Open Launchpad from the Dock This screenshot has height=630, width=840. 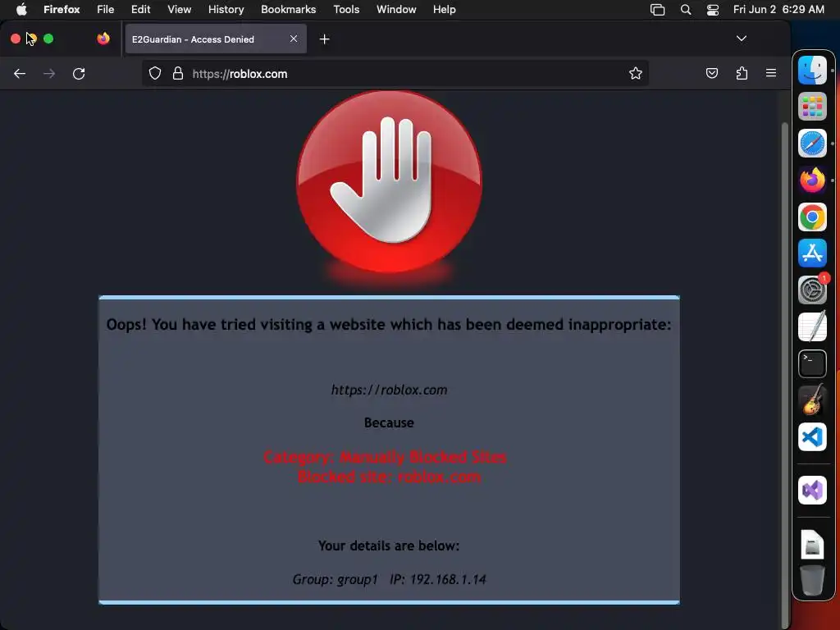pos(812,107)
